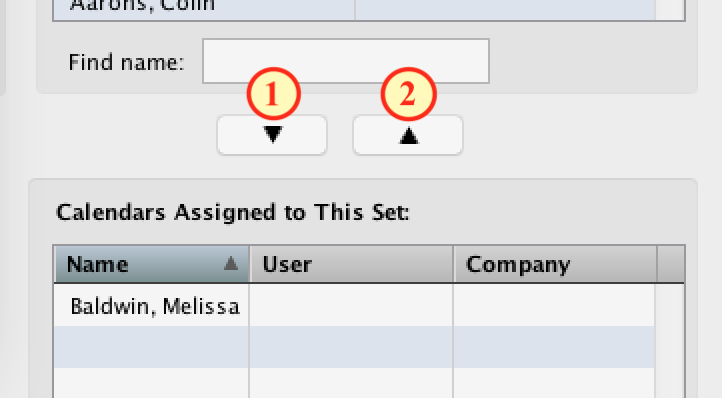Screen dimensions: 722x398
Task: Sort by the User column header
Action: 352,264
